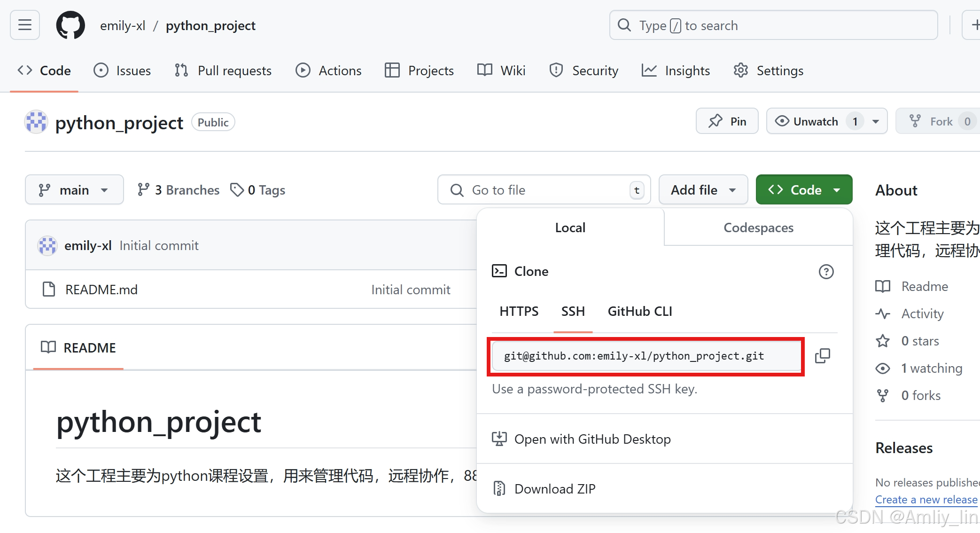
Task: Click Download ZIP
Action: click(554, 489)
